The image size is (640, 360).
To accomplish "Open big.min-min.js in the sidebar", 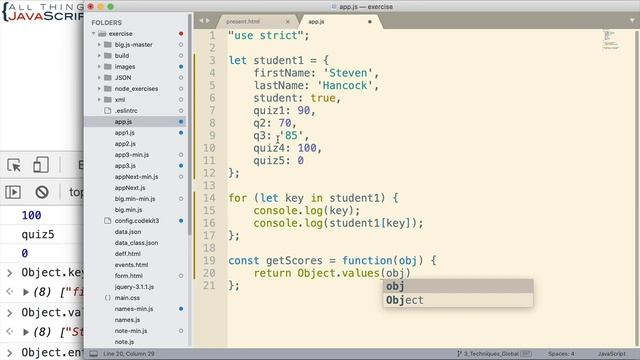I will point(135,199).
